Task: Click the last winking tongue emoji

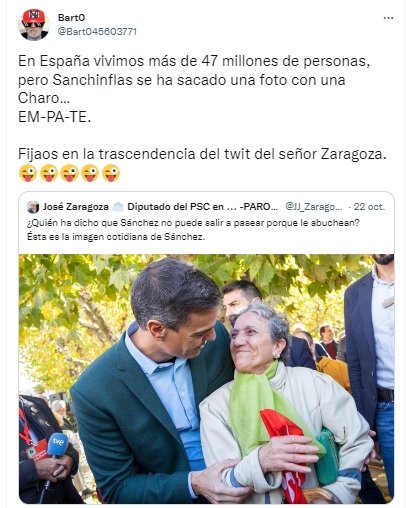Action: (x=111, y=173)
